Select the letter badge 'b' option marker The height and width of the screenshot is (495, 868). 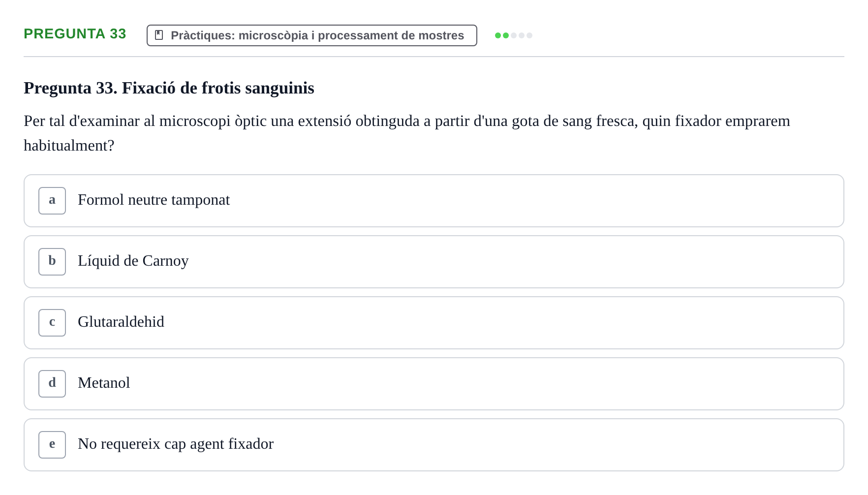point(52,262)
